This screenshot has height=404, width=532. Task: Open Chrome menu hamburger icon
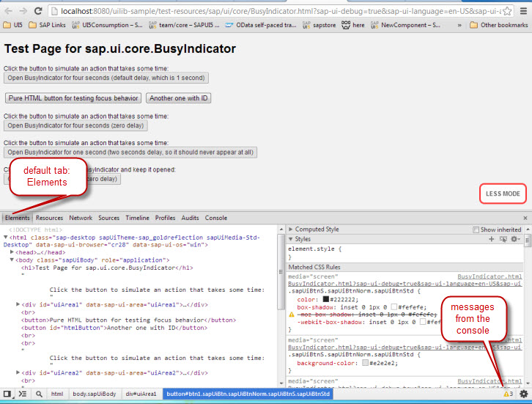coord(523,11)
